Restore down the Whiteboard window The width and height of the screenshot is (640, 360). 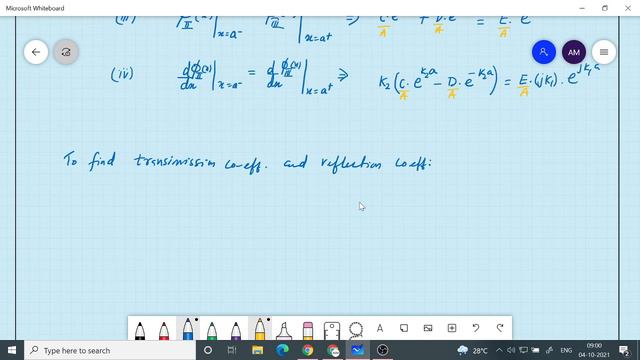pyautogui.click(x=605, y=8)
